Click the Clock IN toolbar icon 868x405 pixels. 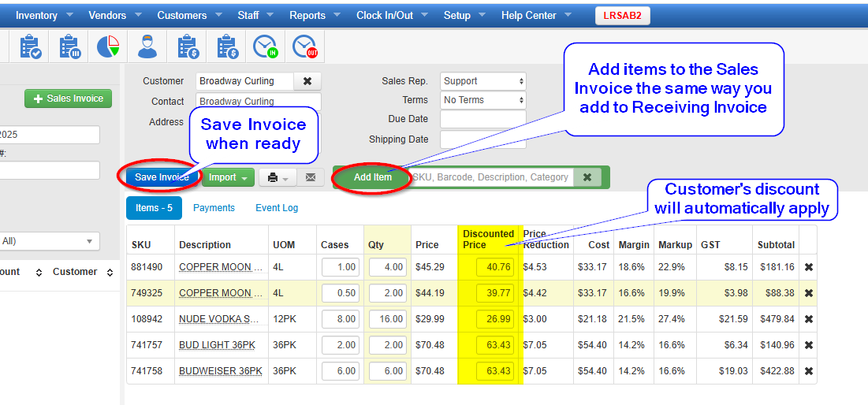[x=266, y=47]
